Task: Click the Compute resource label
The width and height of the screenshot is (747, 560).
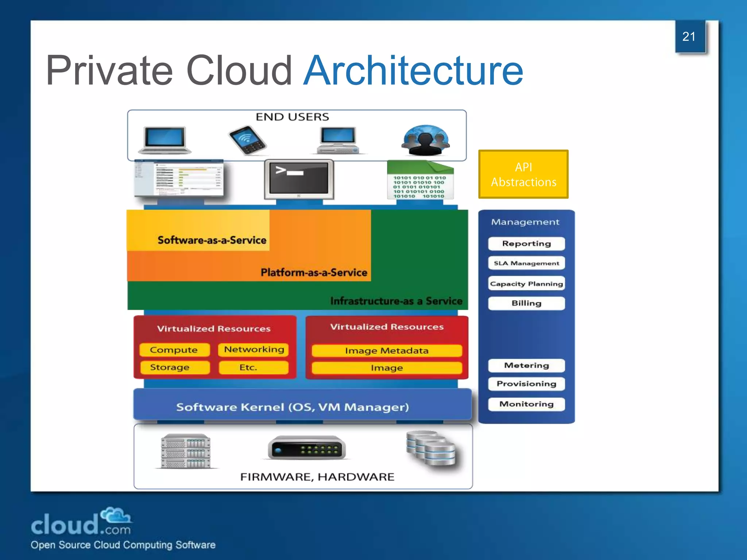Action: (174, 350)
